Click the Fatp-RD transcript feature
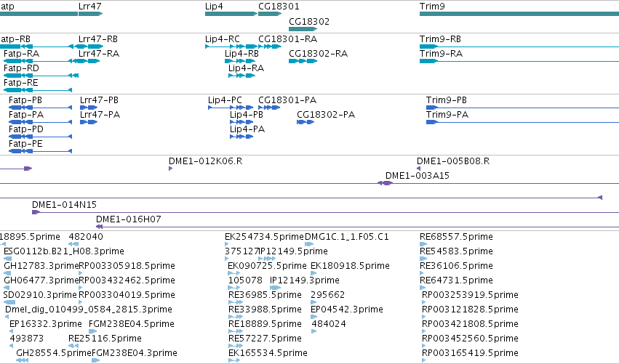Viewport: 619px width, 364px height. pos(41,76)
